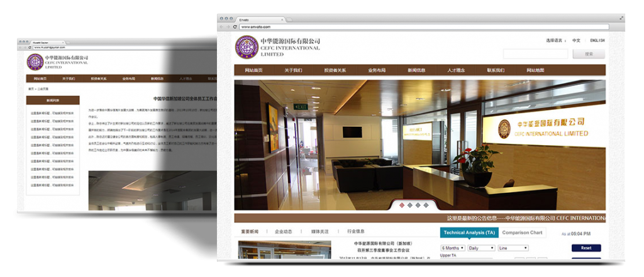Open 人才理念 in the front window nav bar
This screenshot has width=644, height=277.
click(x=456, y=70)
